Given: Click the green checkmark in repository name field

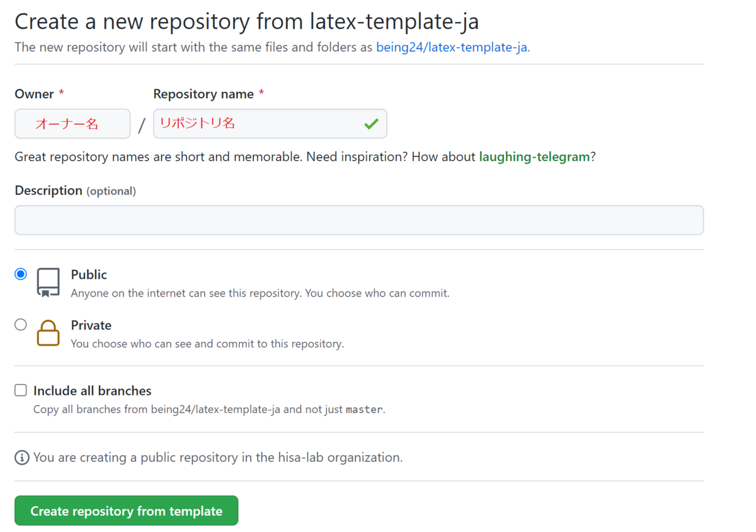Looking at the screenshot, I should (x=371, y=124).
